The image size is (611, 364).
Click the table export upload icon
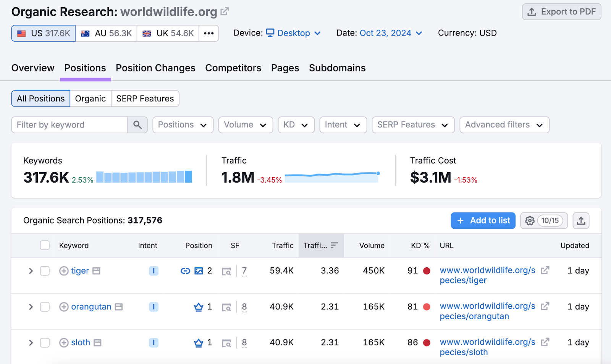point(581,221)
